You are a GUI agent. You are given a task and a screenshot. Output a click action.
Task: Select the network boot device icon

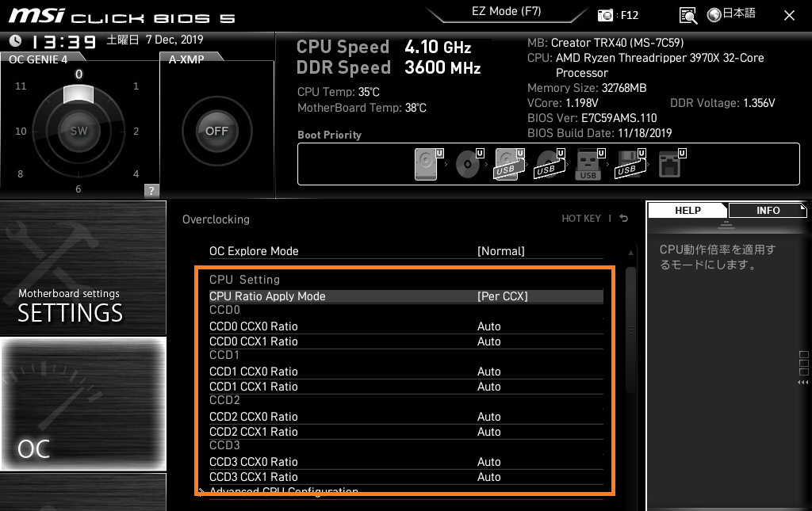672,164
